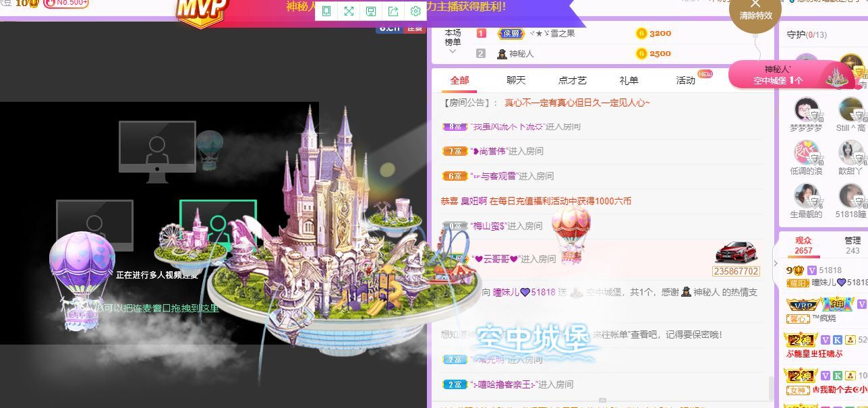Click the fullscreen expand arrows icon
868x408 pixels.
(x=349, y=11)
